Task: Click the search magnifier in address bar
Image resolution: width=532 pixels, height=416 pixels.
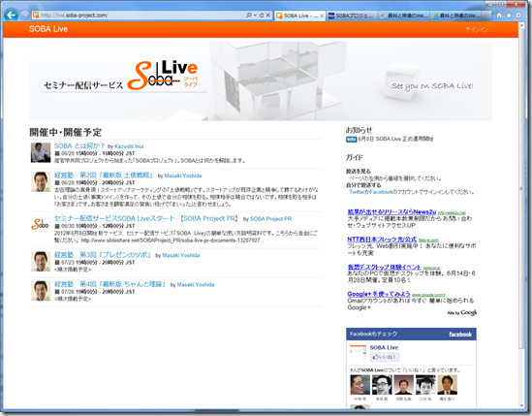Action: click(249, 16)
